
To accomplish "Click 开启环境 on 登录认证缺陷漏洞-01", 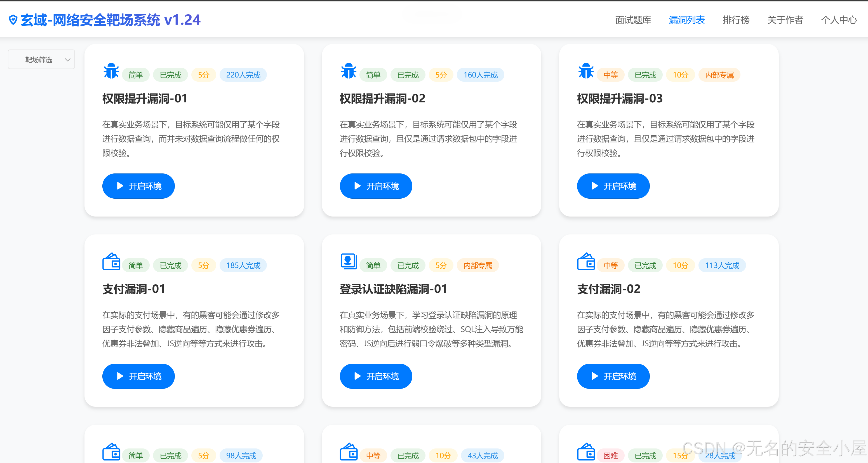I will pos(375,376).
